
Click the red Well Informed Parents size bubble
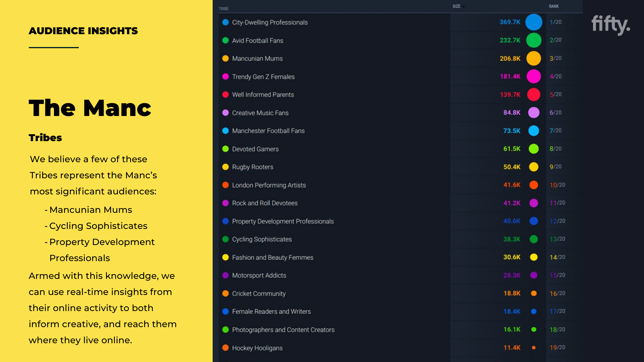(x=534, y=95)
